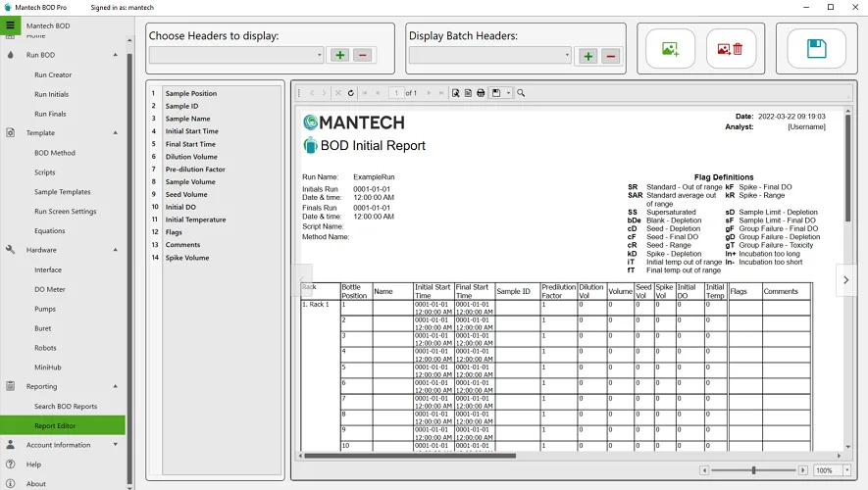This screenshot has width=868, height=490.
Task: Go to the last report page
Action: click(441, 93)
